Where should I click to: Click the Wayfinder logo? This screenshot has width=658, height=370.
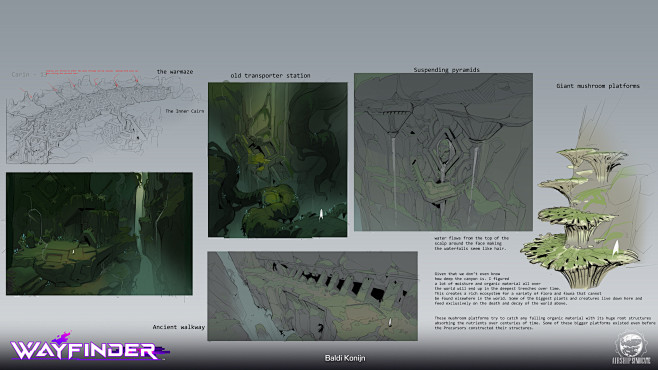click(x=89, y=347)
